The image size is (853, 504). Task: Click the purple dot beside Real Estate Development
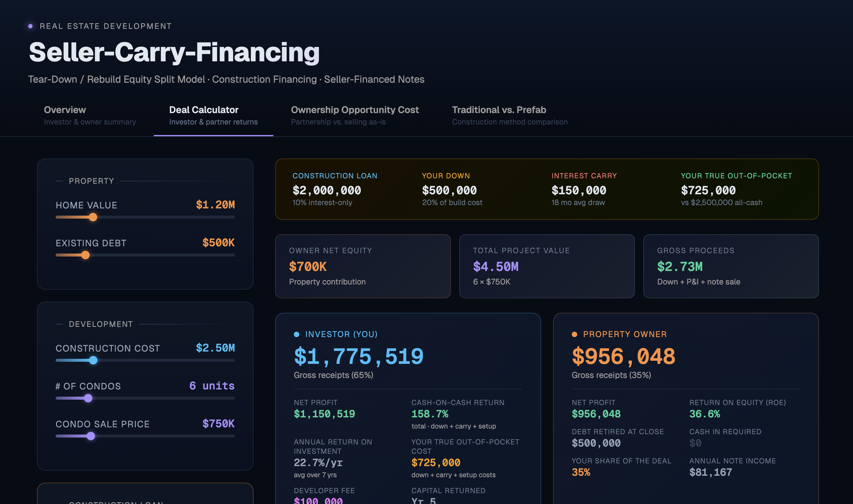pos(31,26)
